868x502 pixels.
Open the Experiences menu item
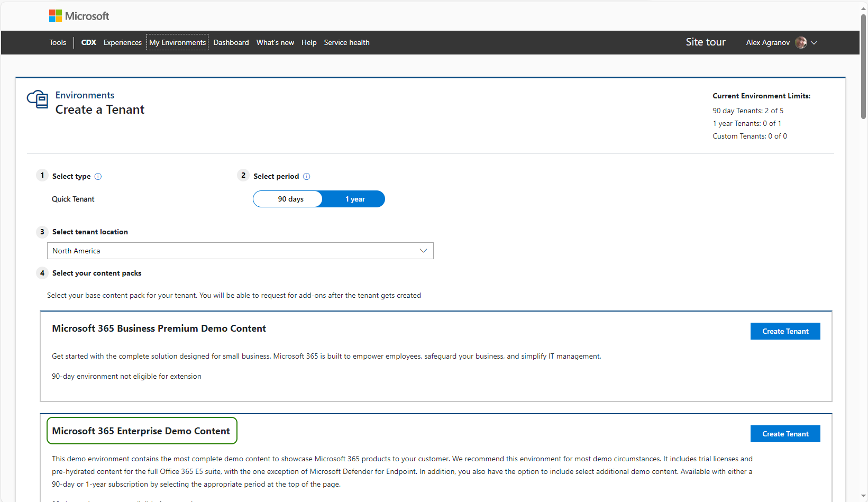[123, 42]
